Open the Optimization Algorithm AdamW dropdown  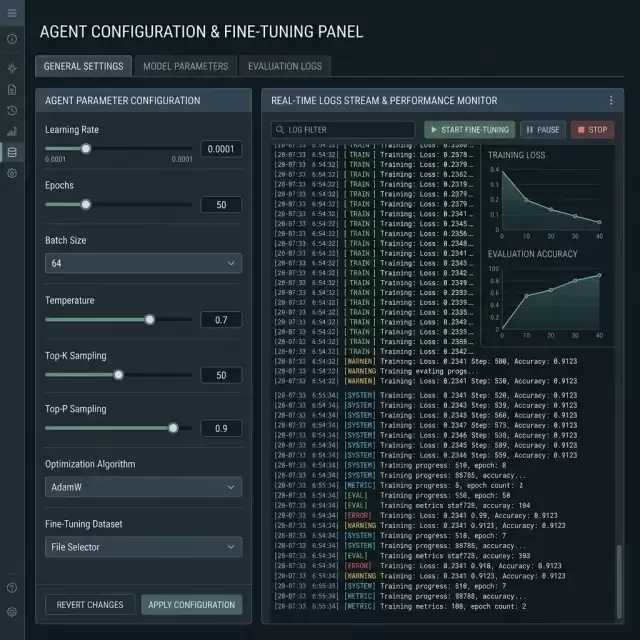(143, 487)
